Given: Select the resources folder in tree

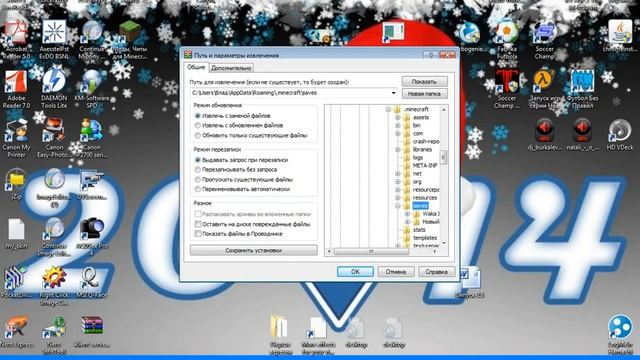Looking at the screenshot, I should 425,198.
